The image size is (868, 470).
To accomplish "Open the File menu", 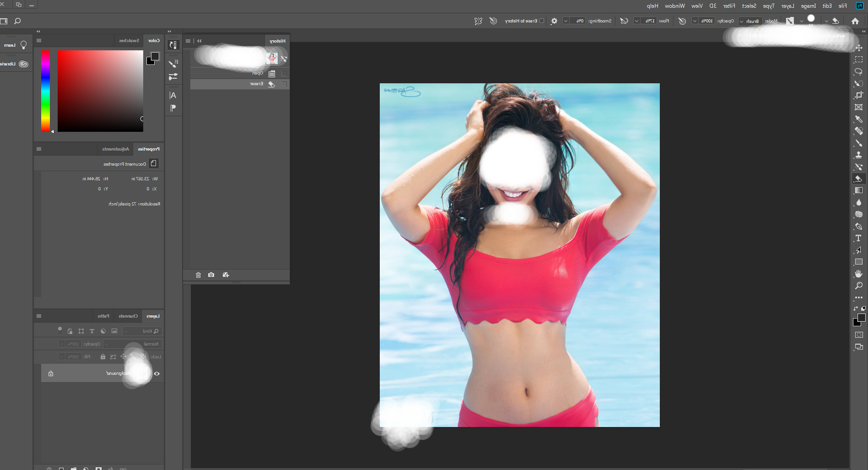I will 843,6.
